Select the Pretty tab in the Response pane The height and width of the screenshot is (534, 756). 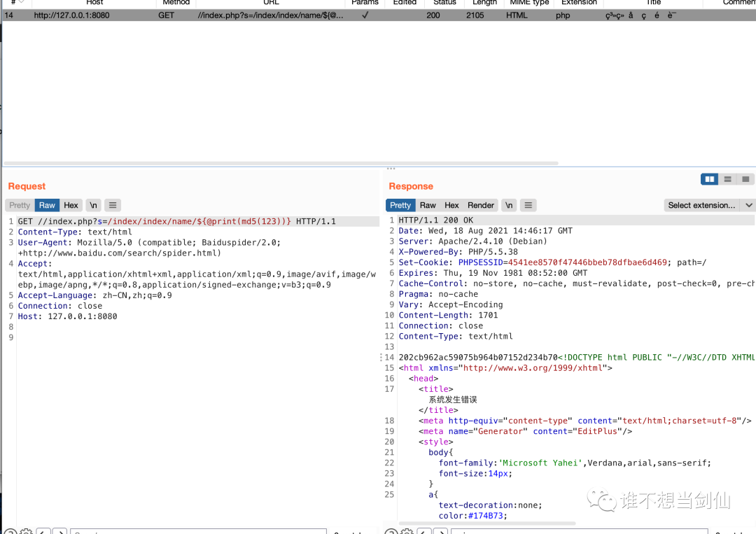click(x=400, y=205)
